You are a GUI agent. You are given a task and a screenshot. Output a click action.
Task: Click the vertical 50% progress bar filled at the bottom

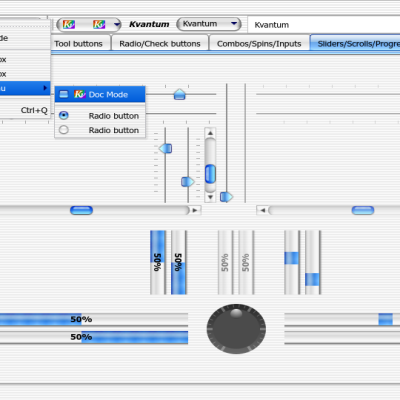[x=178, y=262]
